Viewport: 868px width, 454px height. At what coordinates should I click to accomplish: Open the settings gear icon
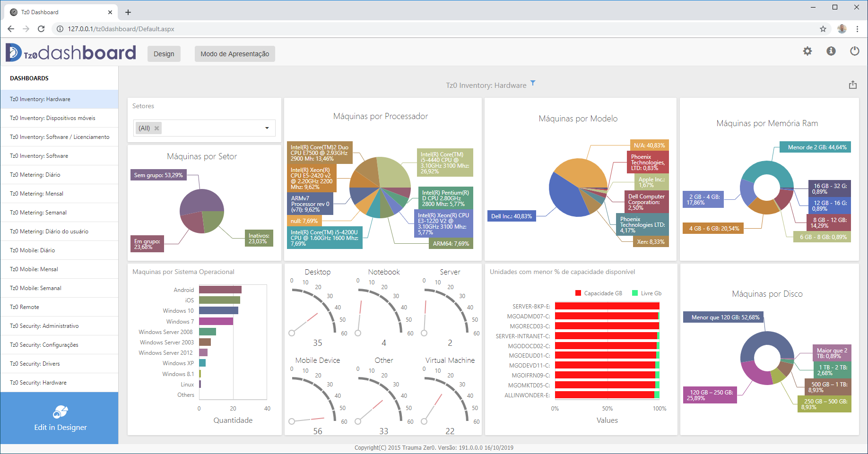point(807,51)
